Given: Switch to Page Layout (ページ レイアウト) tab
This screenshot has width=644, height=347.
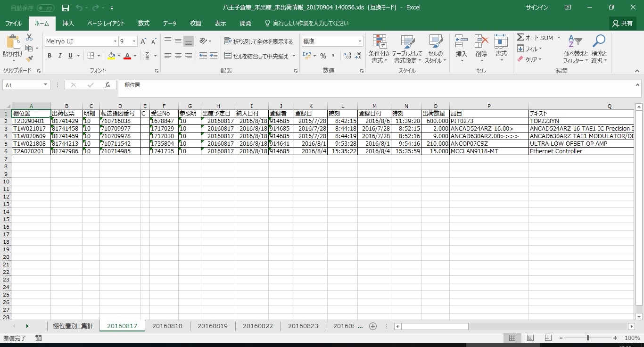Looking at the screenshot, I should point(106,24).
